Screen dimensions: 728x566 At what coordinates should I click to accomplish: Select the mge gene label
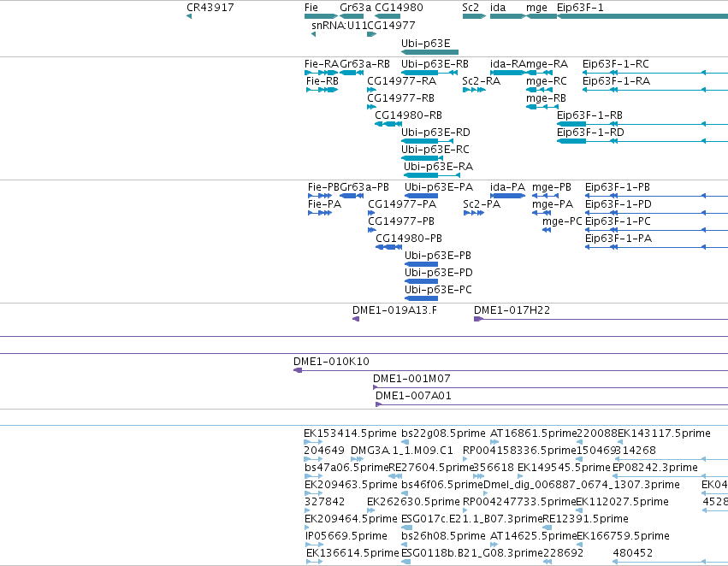tap(536, 8)
